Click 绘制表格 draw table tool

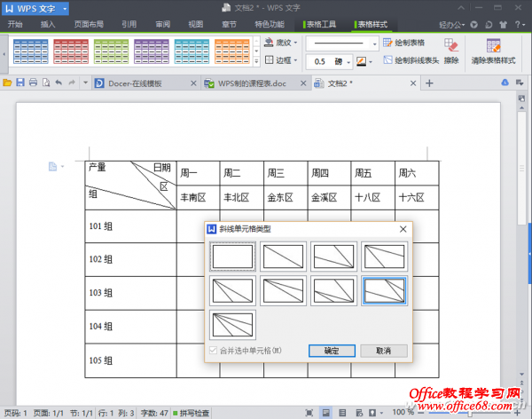point(403,43)
